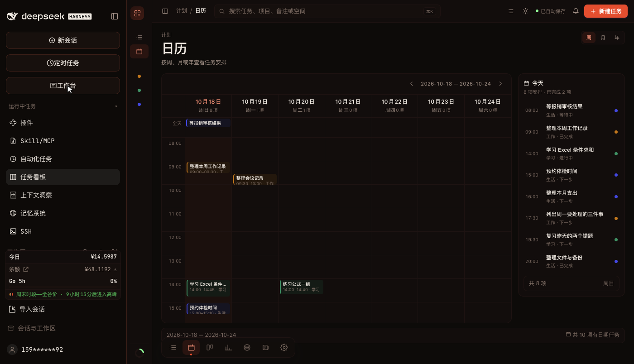
Task: Open kanban board view in bottom toolbar
Action: pos(210,348)
